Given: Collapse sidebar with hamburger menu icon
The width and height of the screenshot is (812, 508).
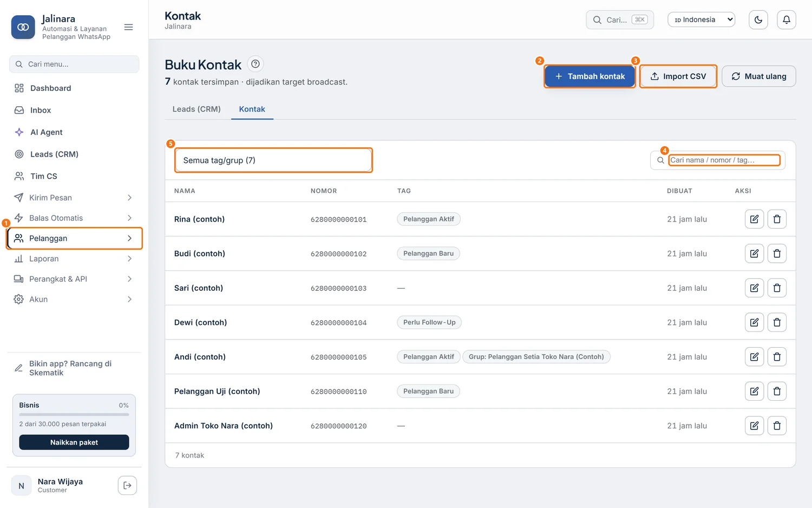Looking at the screenshot, I should tap(128, 27).
